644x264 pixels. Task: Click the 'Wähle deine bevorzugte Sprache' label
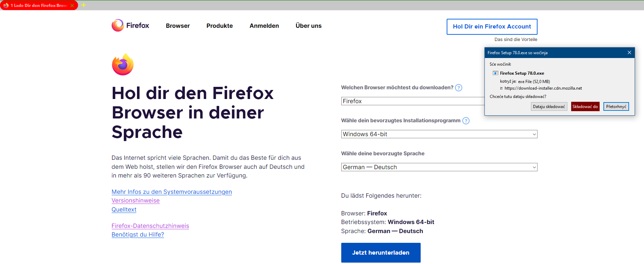pos(383,154)
